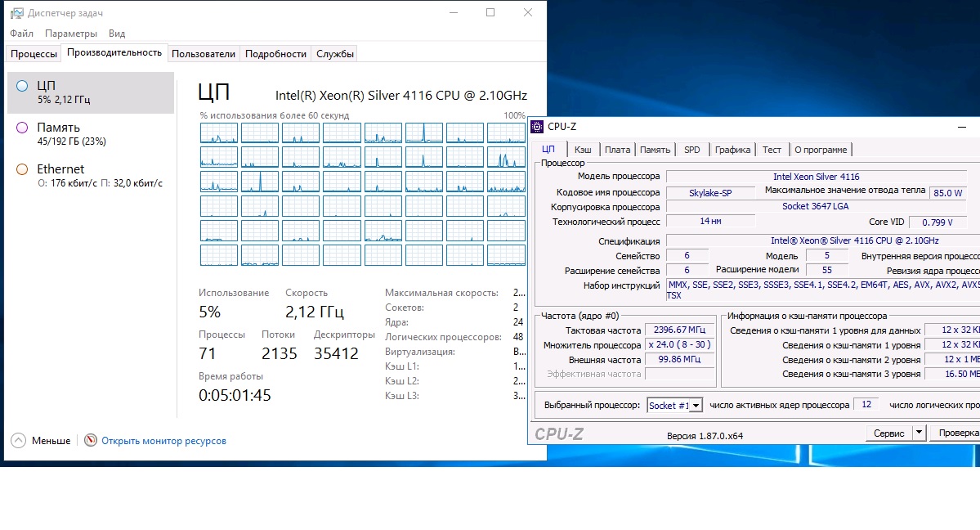The image size is (980, 530).
Task: Collapse details with the Меньше chevron icon
Action: point(19,441)
